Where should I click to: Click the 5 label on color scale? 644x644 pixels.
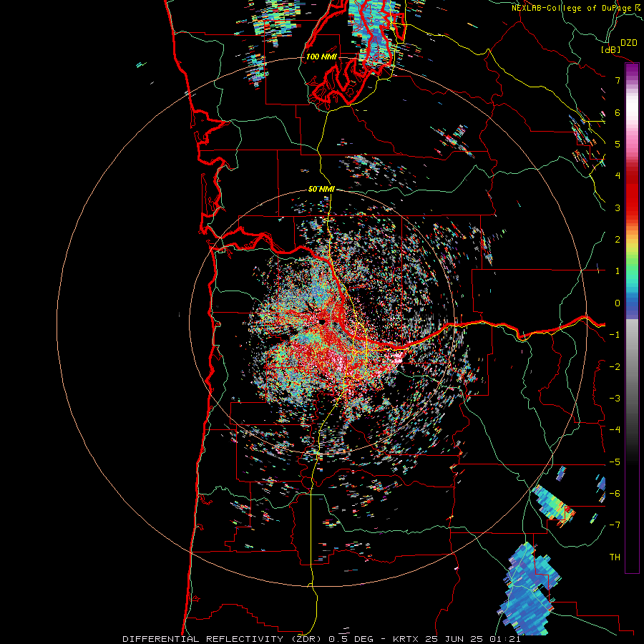pyautogui.click(x=618, y=144)
